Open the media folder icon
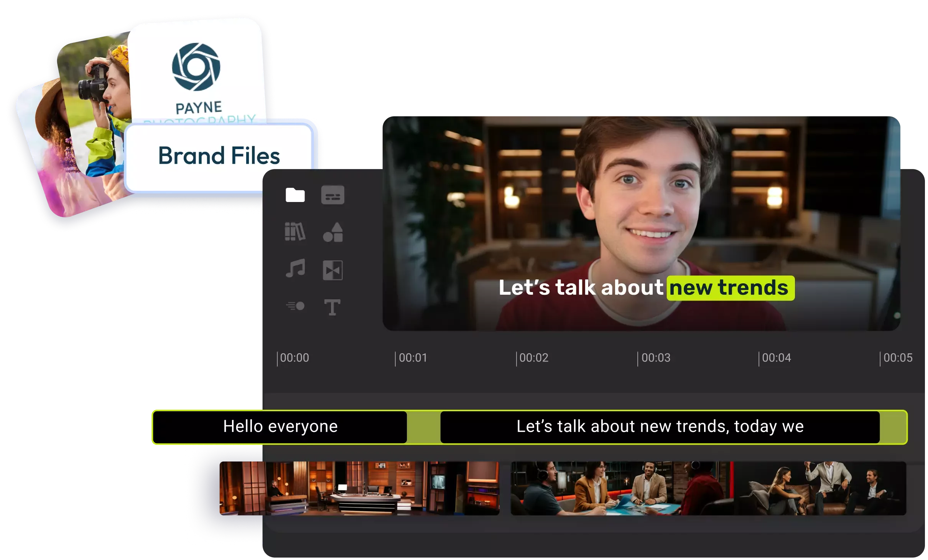The width and height of the screenshot is (928, 560). (295, 195)
